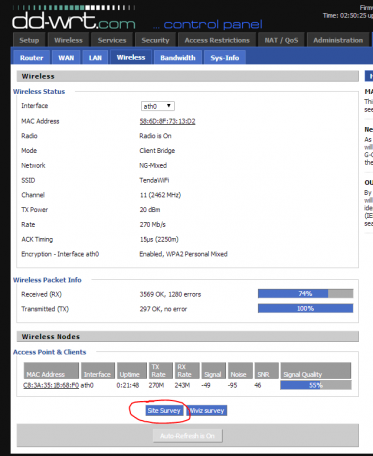The height and width of the screenshot is (456, 373).
Task: Open the Wireless main tab
Action: pos(68,40)
